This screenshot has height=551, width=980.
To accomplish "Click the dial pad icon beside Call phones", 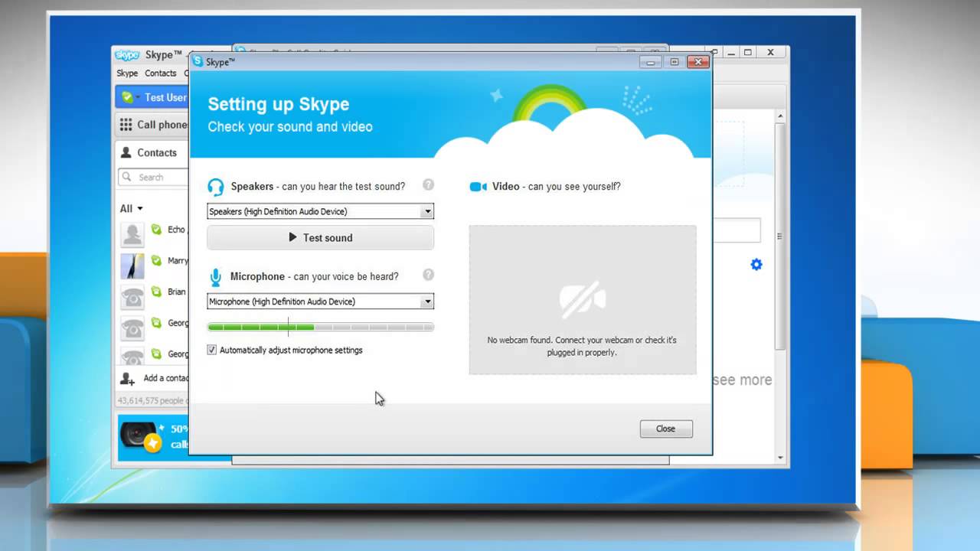I will coord(126,125).
